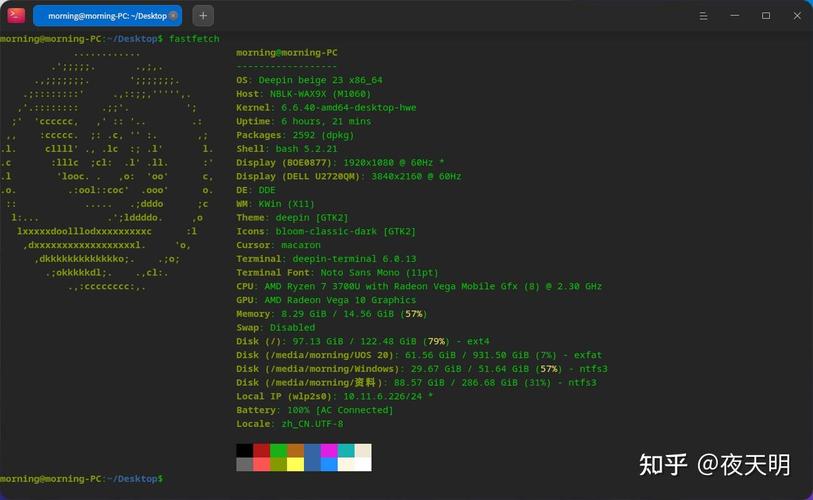Click the bright green color block
The height and width of the screenshot is (500, 813).
278,451
